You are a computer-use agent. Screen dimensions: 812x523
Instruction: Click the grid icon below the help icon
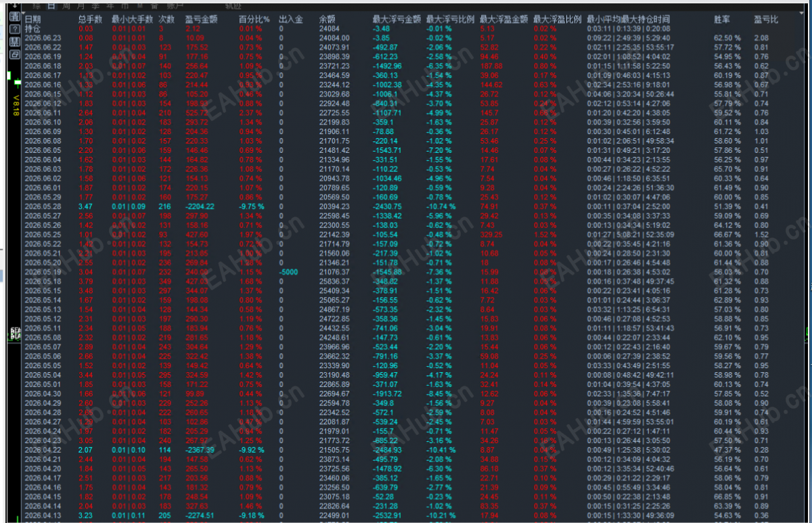pos(14,43)
